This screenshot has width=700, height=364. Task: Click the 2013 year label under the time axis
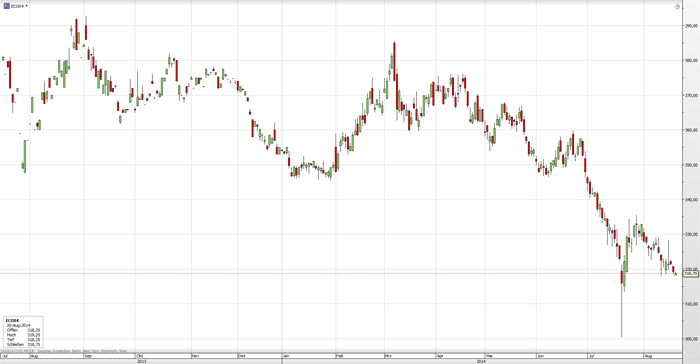[x=142, y=361]
